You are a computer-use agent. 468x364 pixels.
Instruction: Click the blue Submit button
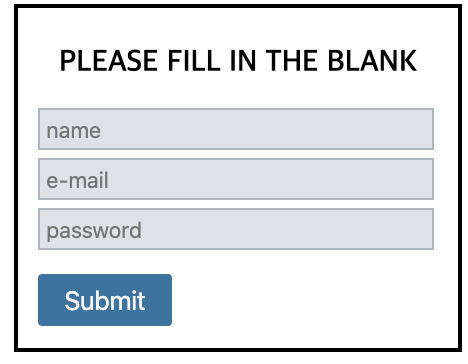[x=105, y=300]
